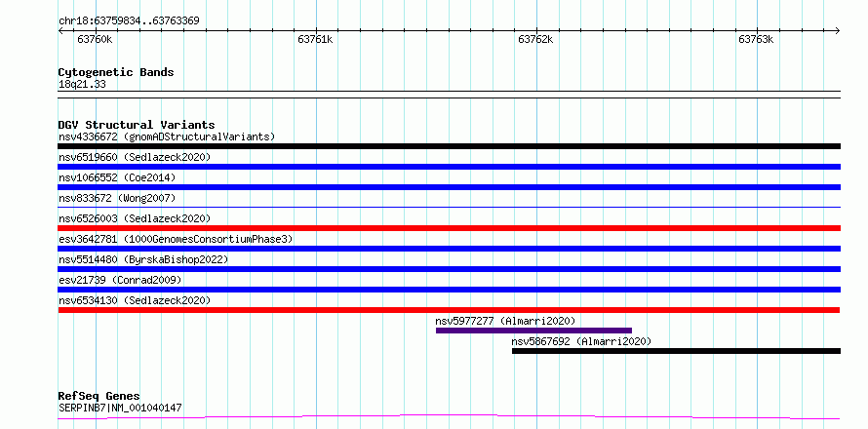Click the red nsv6534130 variant bar

(449, 310)
